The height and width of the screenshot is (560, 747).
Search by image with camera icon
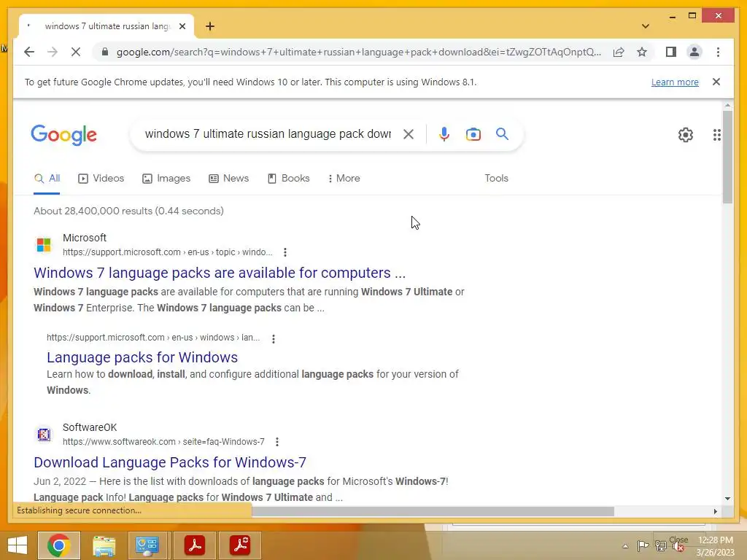click(473, 134)
